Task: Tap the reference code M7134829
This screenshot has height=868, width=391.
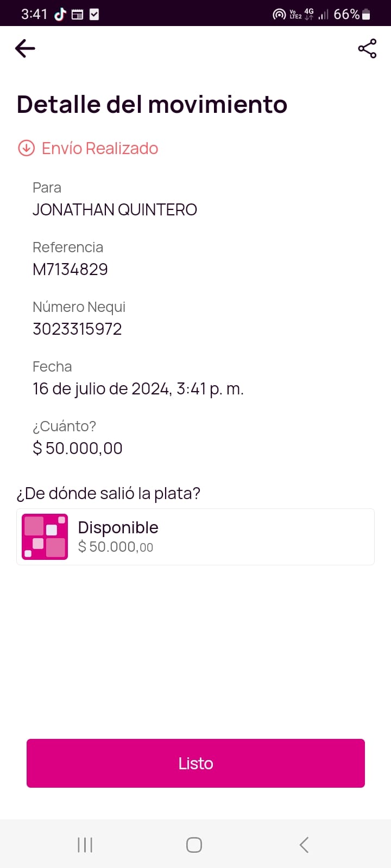Action: (70, 269)
